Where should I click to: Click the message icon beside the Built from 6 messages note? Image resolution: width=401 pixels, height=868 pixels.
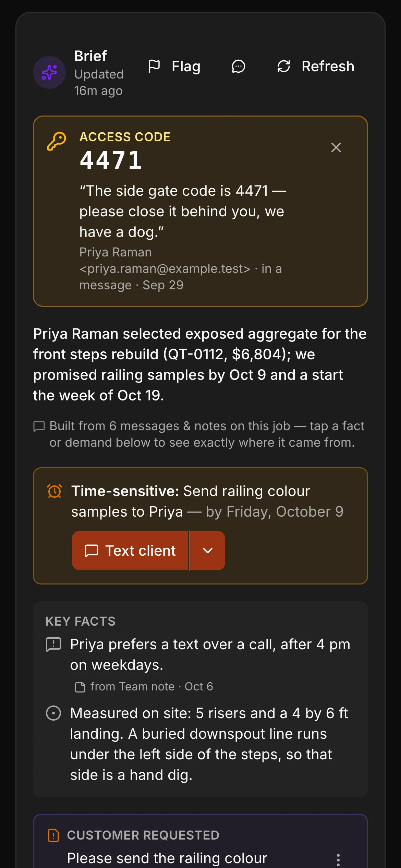click(39, 426)
